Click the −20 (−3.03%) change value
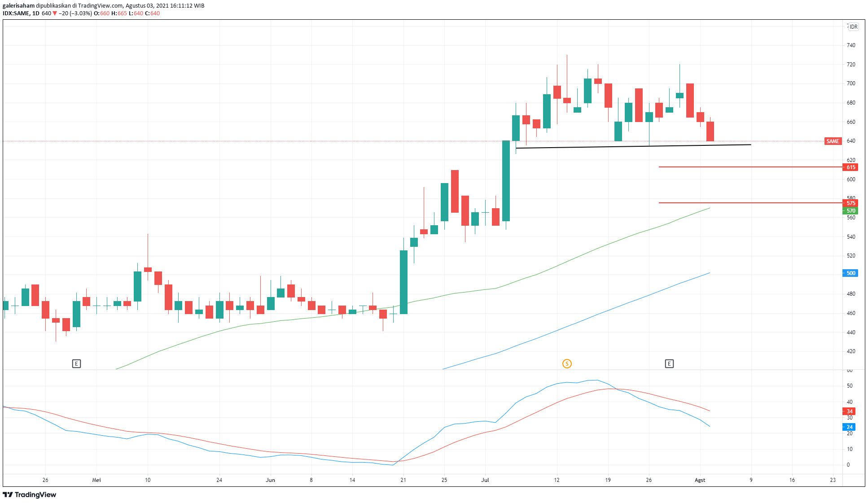 pos(75,13)
